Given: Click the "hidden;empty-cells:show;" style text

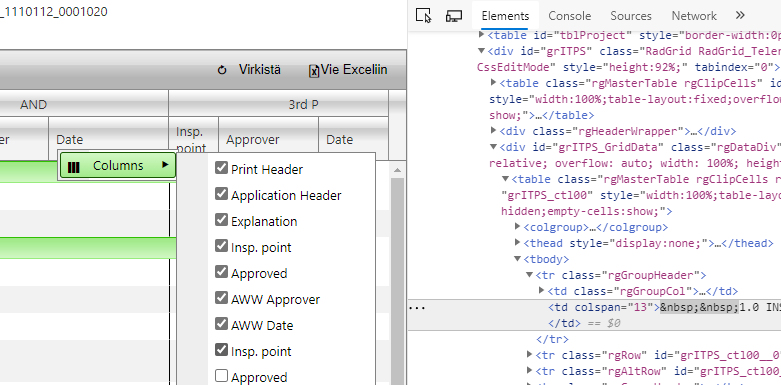Looking at the screenshot, I should tap(587, 211).
